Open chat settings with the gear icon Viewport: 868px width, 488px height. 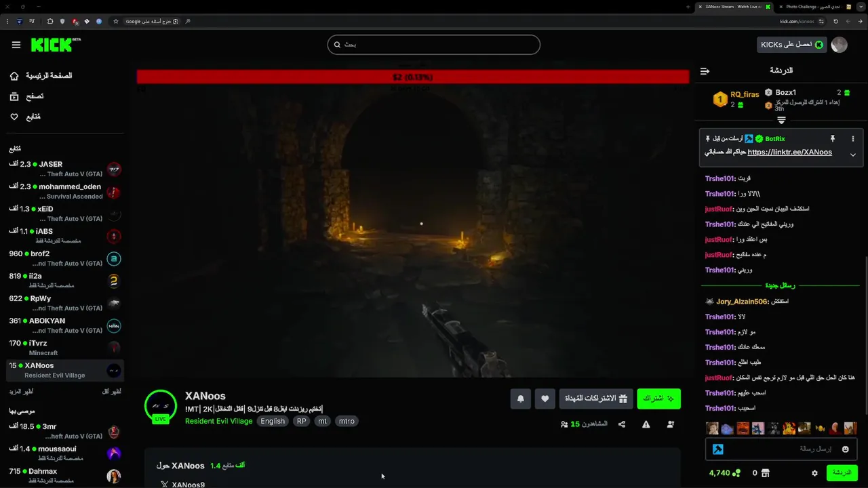tap(814, 473)
